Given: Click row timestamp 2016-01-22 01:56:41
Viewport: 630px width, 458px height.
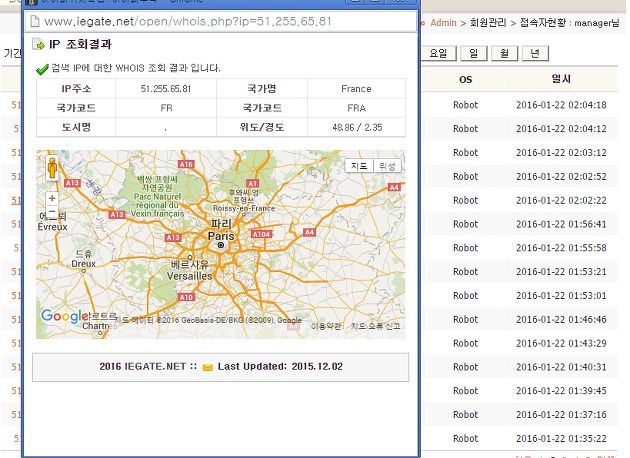Looking at the screenshot, I should 561,224.
